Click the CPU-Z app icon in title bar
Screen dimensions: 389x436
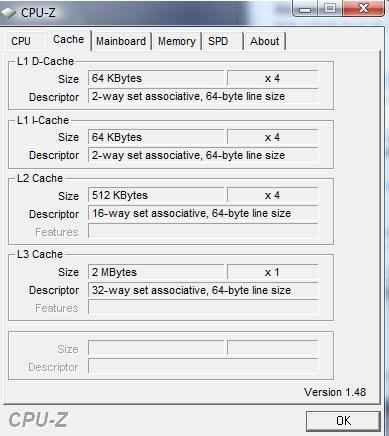coord(8,13)
